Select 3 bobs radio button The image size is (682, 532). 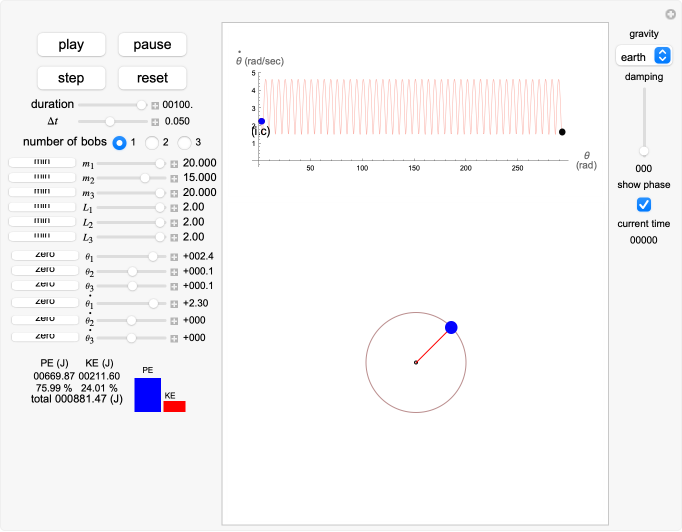click(184, 143)
